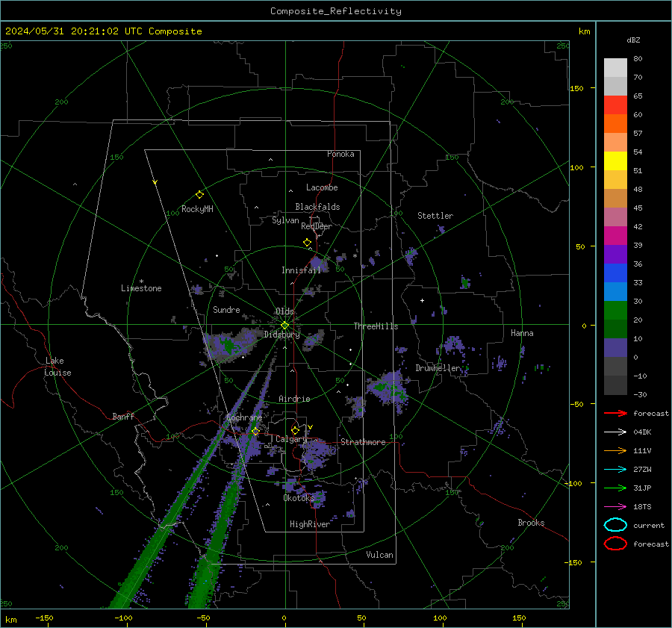Click the Ponoka map label
This screenshot has width=672, height=628.
(x=340, y=154)
